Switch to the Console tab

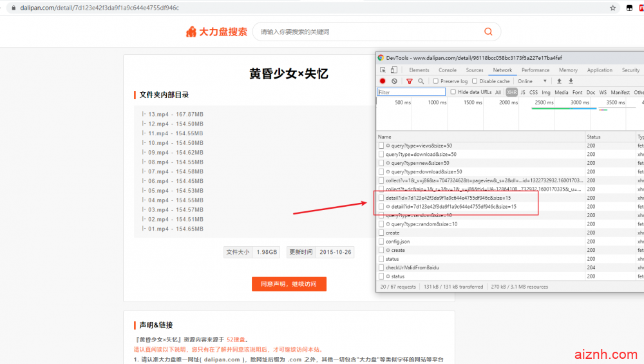(x=448, y=70)
